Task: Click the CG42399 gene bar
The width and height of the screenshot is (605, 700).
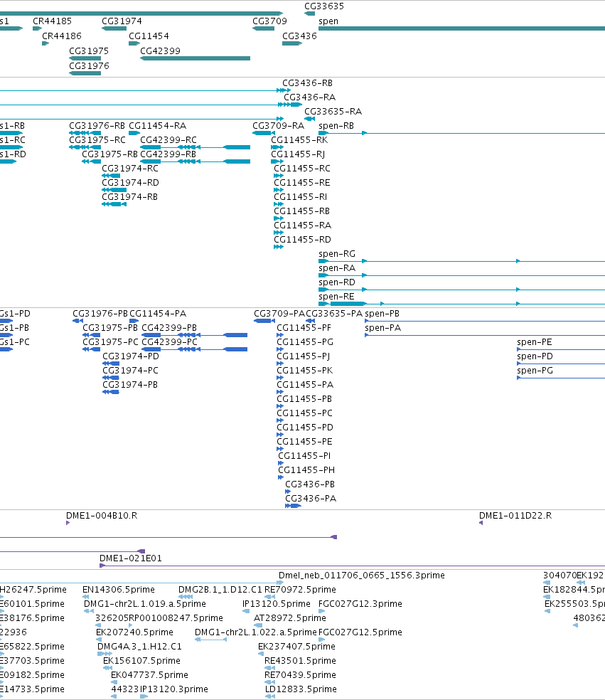Action: [195, 58]
